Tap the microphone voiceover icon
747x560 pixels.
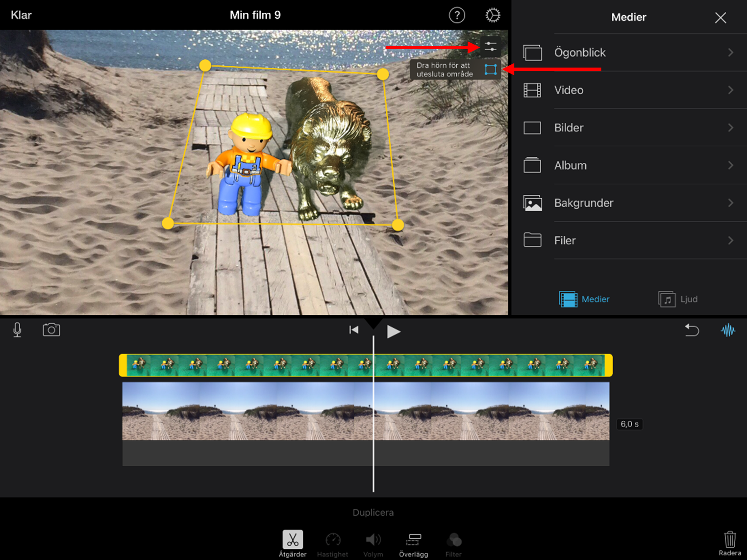pyautogui.click(x=17, y=330)
